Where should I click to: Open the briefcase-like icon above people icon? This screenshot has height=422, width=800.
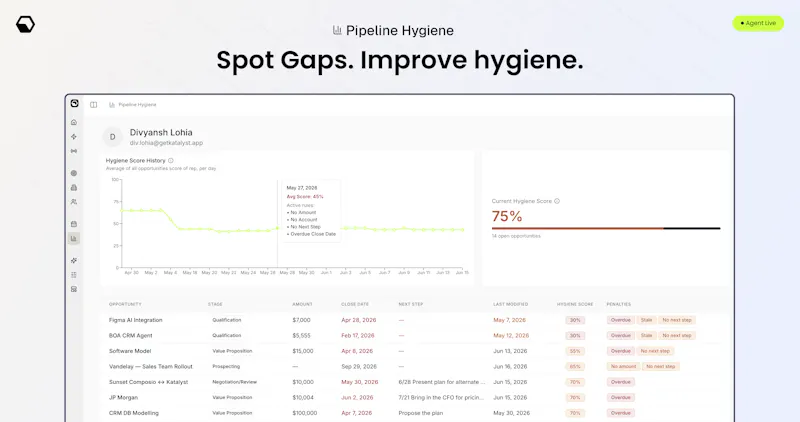tap(74, 188)
